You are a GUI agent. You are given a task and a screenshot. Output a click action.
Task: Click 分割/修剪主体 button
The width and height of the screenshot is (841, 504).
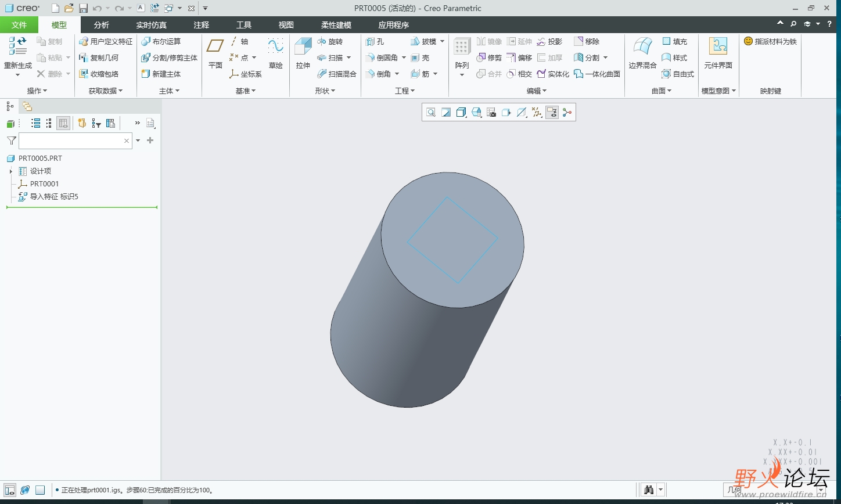coord(170,58)
